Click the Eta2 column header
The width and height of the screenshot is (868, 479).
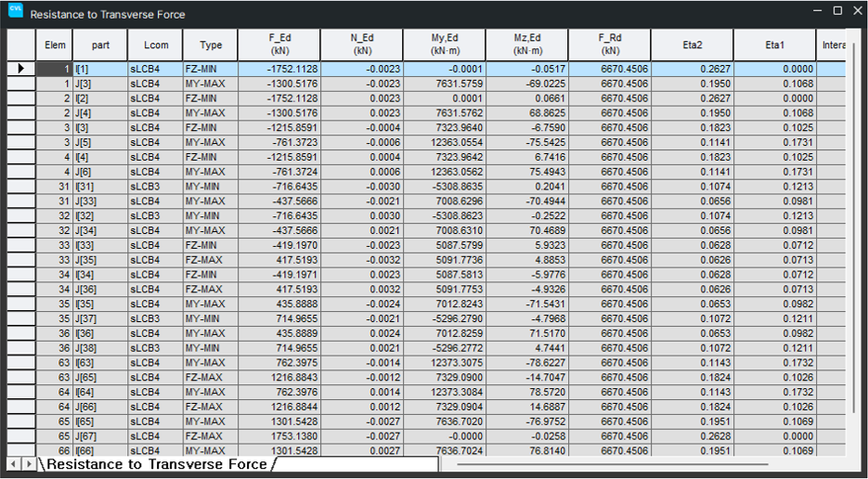pos(693,45)
